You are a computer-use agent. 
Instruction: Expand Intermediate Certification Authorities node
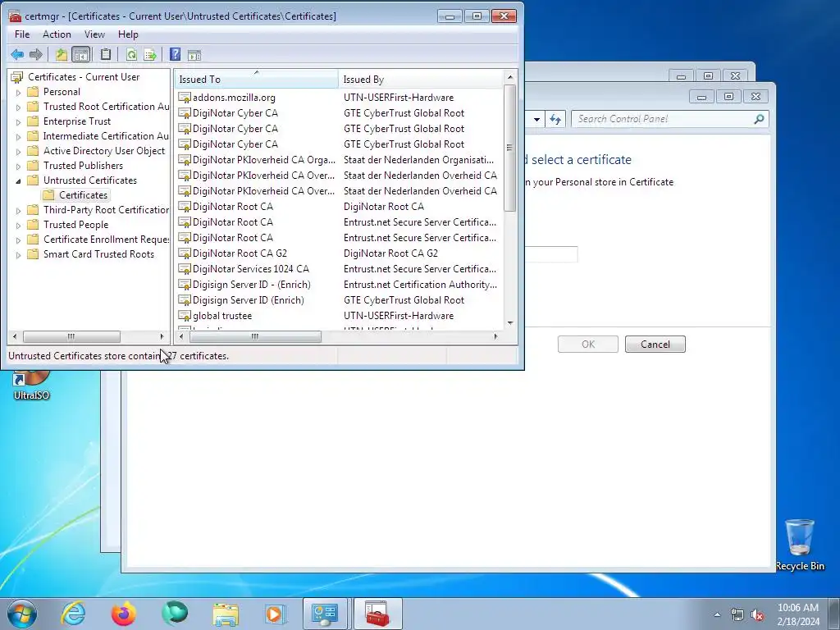coord(18,137)
